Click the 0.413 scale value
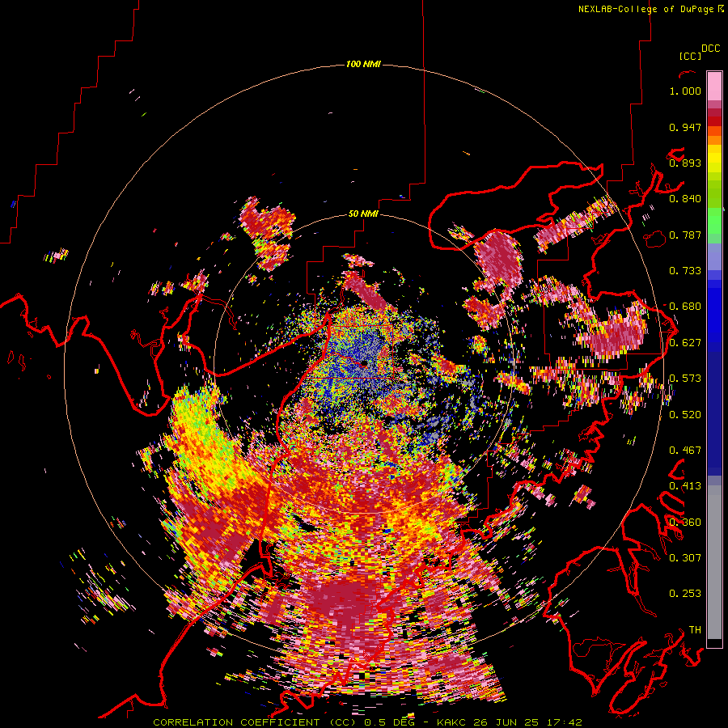 click(685, 486)
